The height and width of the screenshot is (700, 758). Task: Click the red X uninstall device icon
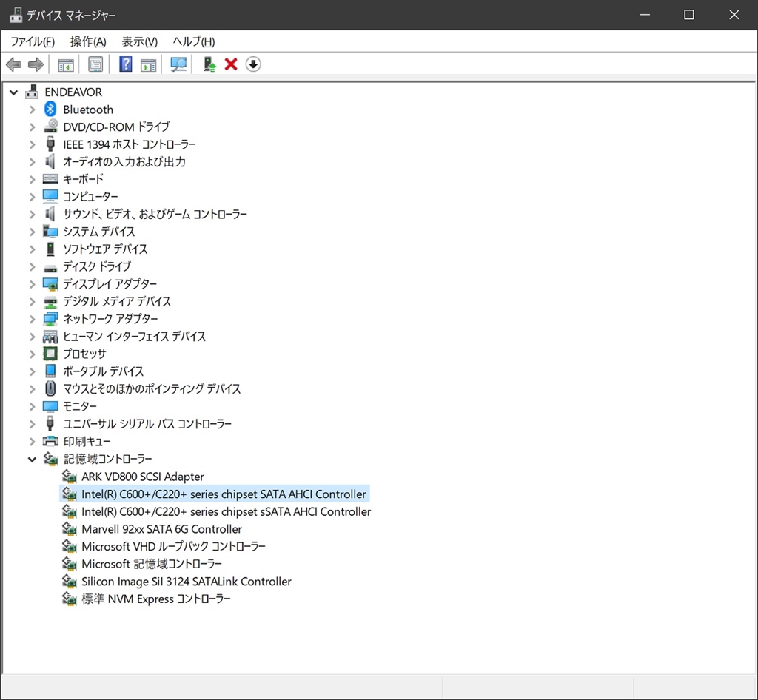[231, 64]
